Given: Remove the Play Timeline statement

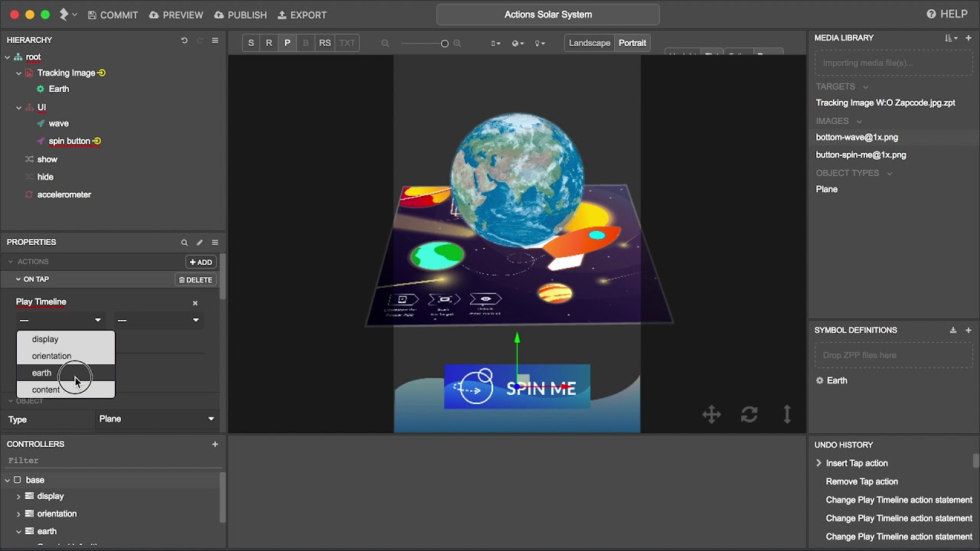Looking at the screenshot, I should (195, 303).
